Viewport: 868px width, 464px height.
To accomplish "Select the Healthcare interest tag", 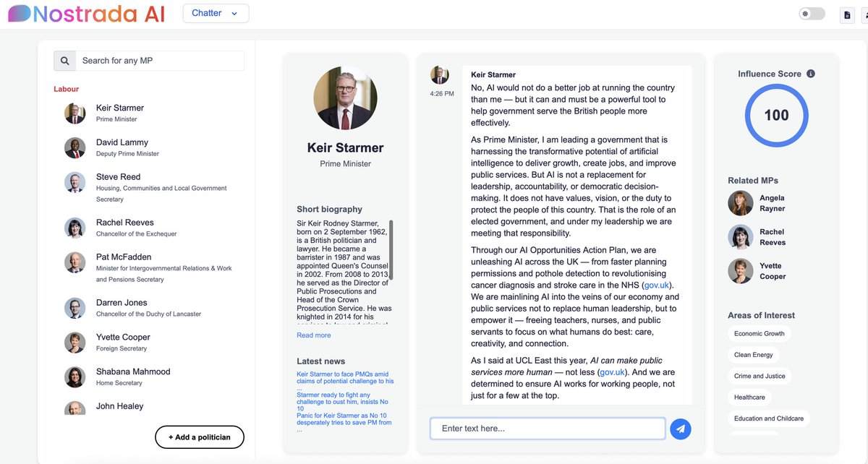I will (x=749, y=397).
